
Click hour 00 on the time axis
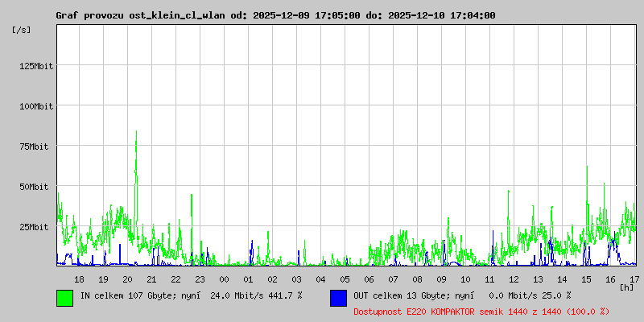(224, 279)
